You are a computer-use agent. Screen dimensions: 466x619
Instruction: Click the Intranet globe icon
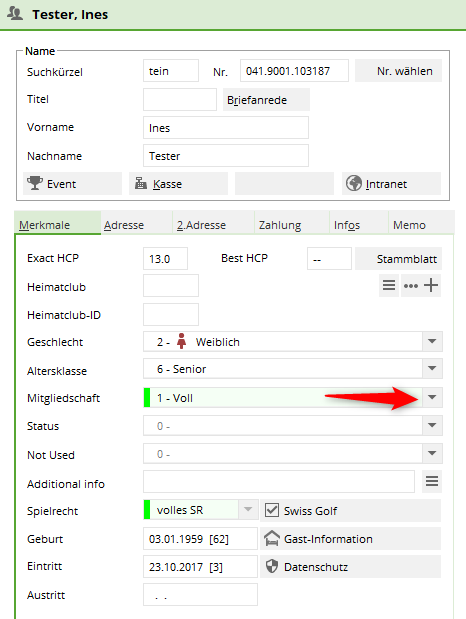tap(354, 183)
